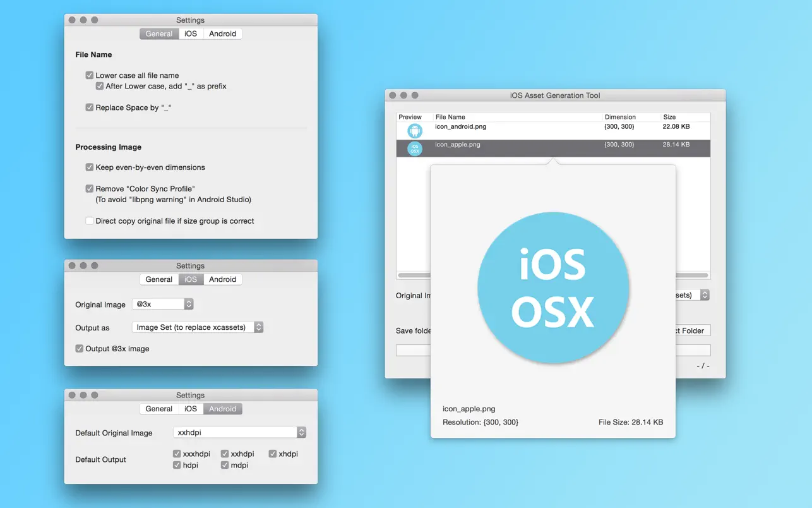Uncheck 'Keep even-by-even dimensions'
The image size is (812, 508).
(x=89, y=167)
